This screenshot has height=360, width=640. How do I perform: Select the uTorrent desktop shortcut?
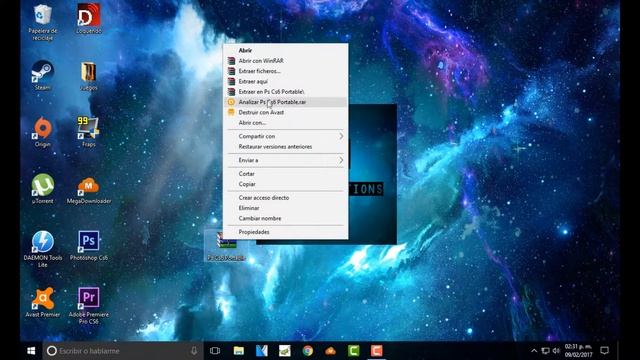point(42,189)
